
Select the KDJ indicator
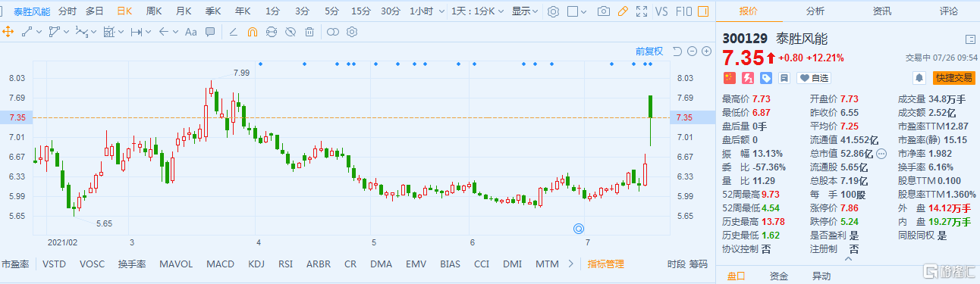click(x=257, y=264)
